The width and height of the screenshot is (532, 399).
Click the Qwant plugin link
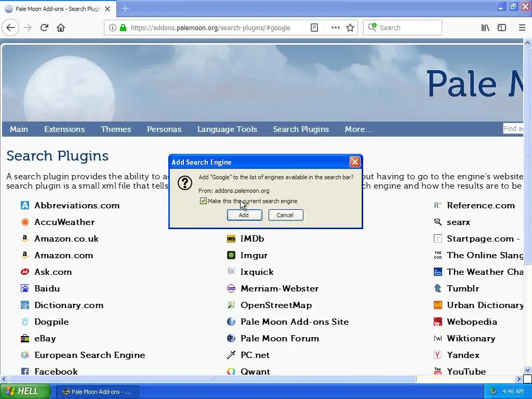coord(255,371)
